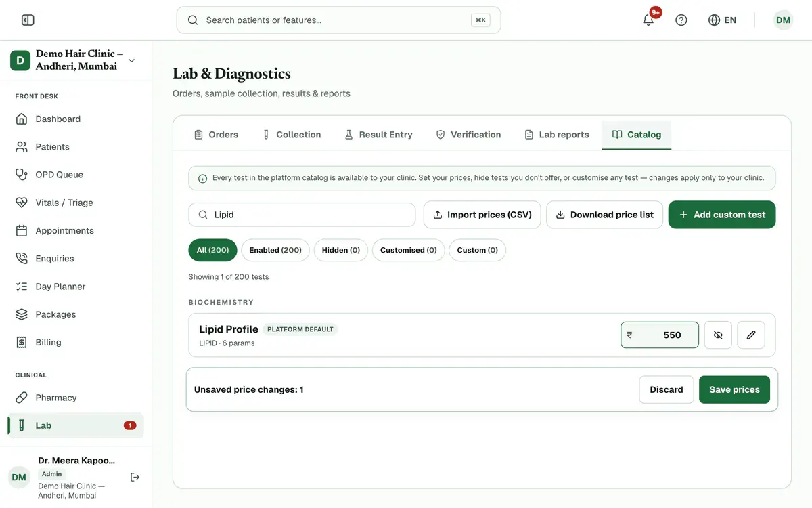Click the catalog search field magnifier icon
The width and height of the screenshot is (812, 508).
coord(203,215)
